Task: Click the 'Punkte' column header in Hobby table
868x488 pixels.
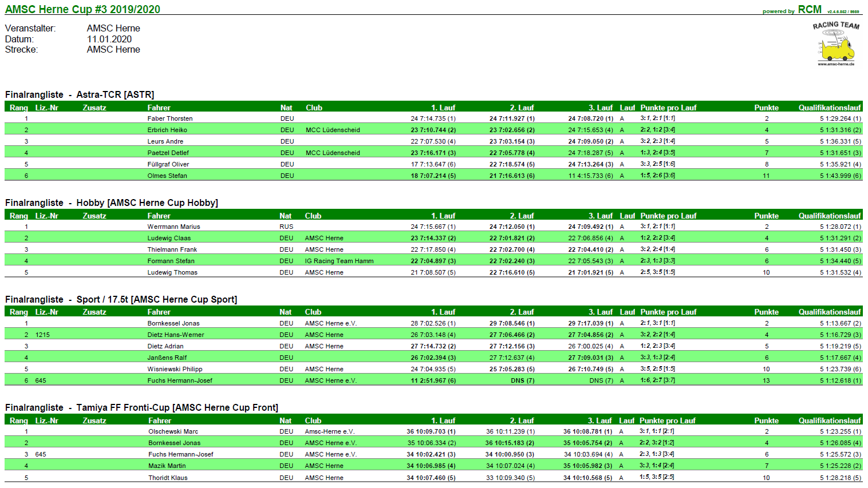Action: coord(766,216)
